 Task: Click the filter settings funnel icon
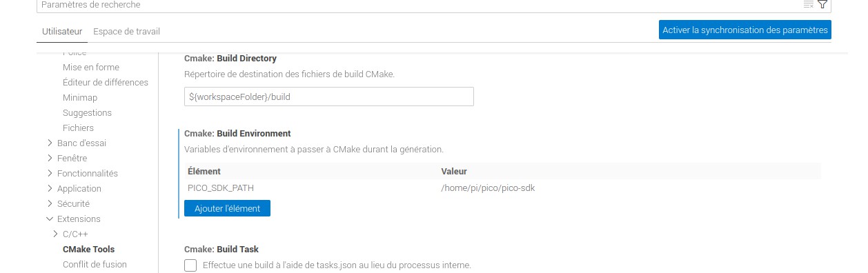pyautogui.click(x=822, y=5)
